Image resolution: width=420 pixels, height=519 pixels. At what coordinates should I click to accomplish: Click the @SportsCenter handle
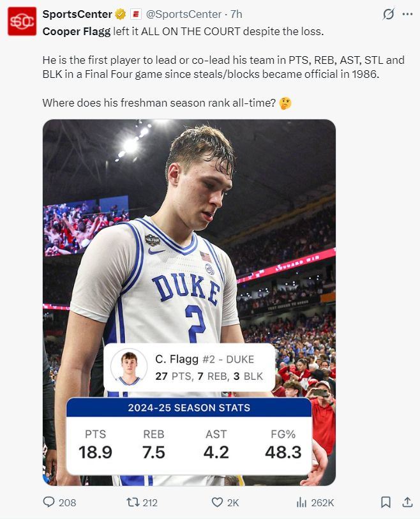(184, 14)
